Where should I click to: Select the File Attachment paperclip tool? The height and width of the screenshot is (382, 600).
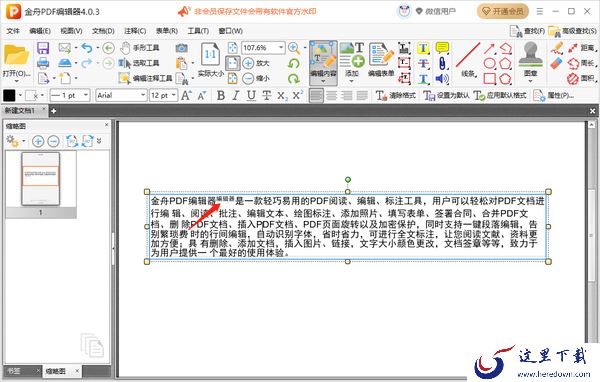442,63
